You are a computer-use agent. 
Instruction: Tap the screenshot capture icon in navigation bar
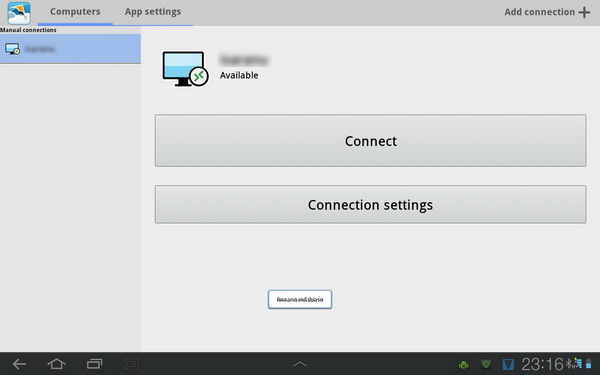[x=131, y=364]
